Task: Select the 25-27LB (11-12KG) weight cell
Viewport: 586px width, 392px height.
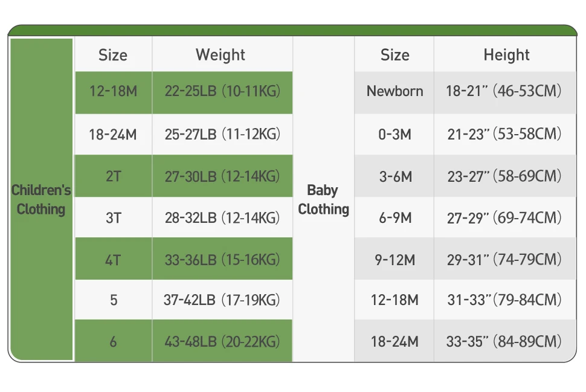Action: [x=222, y=134]
